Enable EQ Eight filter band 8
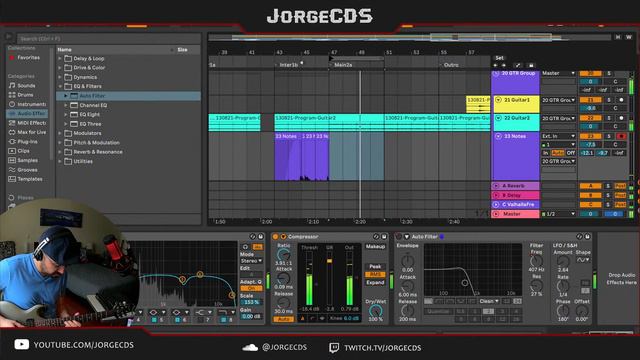 (x=223, y=320)
